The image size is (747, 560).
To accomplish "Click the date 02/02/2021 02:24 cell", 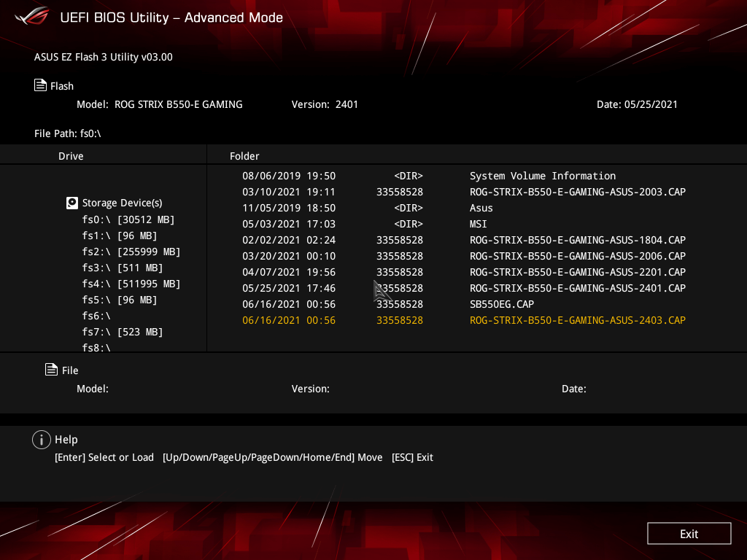I will coord(289,240).
